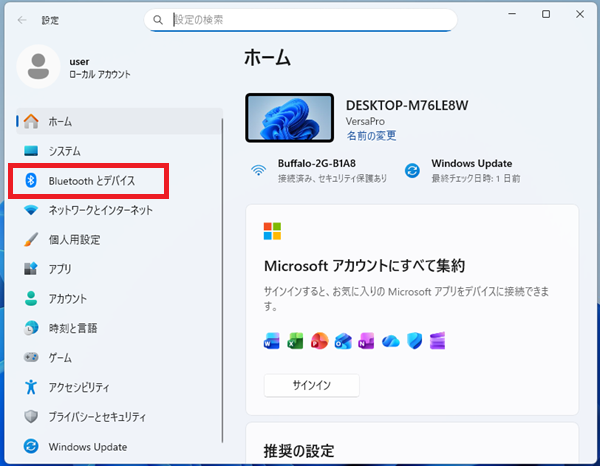Click Microsoft アカウントにすべて集約 heading

[x=364, y=266]
